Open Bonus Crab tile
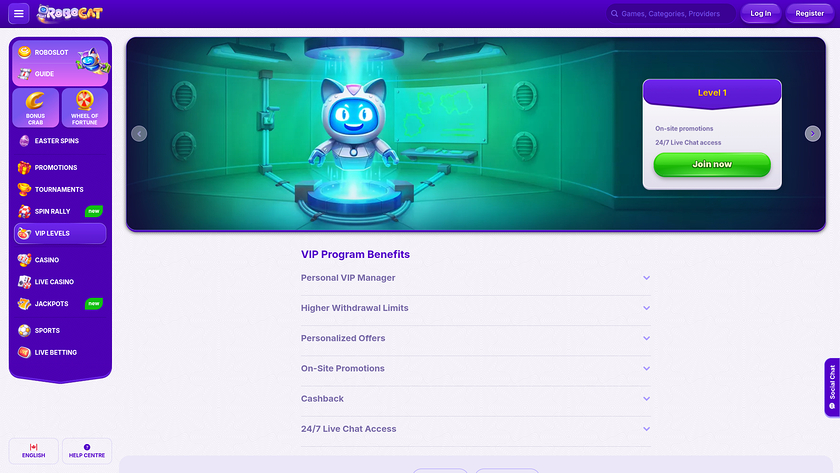Screen dimensions: 840x473 pos(35,108)
